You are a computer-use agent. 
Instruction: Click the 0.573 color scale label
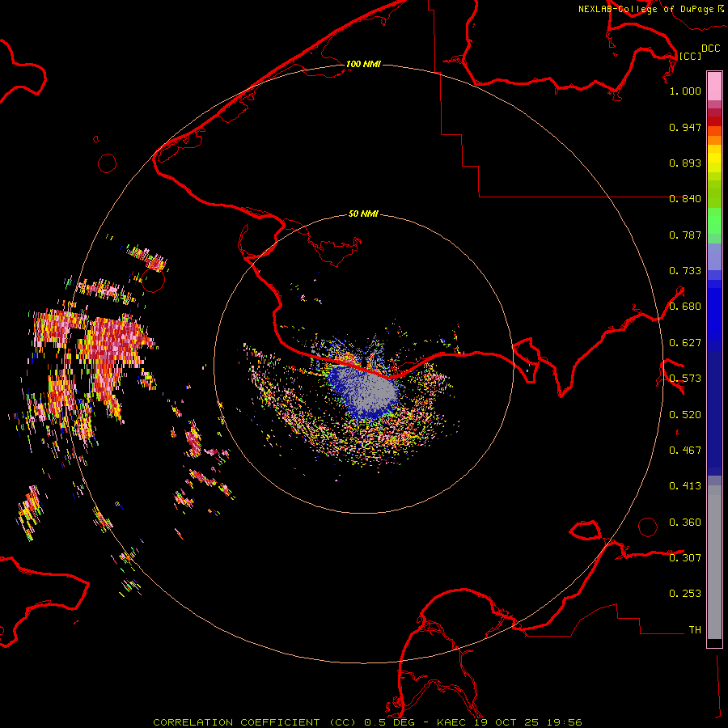685,379
